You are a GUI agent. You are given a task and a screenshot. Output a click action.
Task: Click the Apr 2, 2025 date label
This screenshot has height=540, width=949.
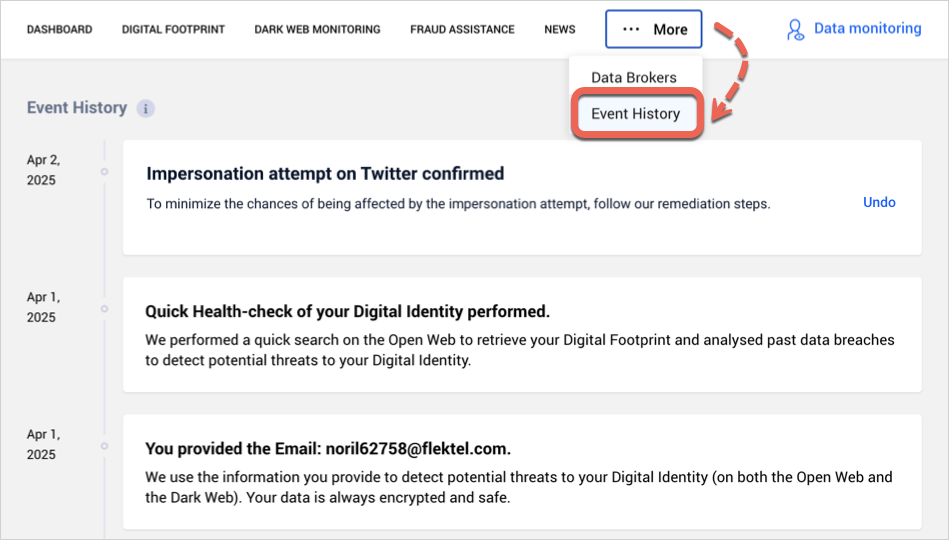click(x=44, y=170)
